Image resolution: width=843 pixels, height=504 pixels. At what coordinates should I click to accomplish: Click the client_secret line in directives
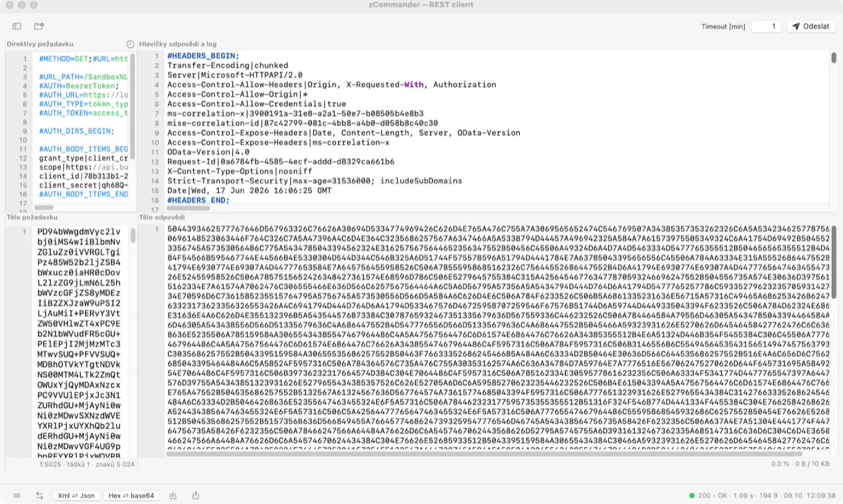point(83,186)
